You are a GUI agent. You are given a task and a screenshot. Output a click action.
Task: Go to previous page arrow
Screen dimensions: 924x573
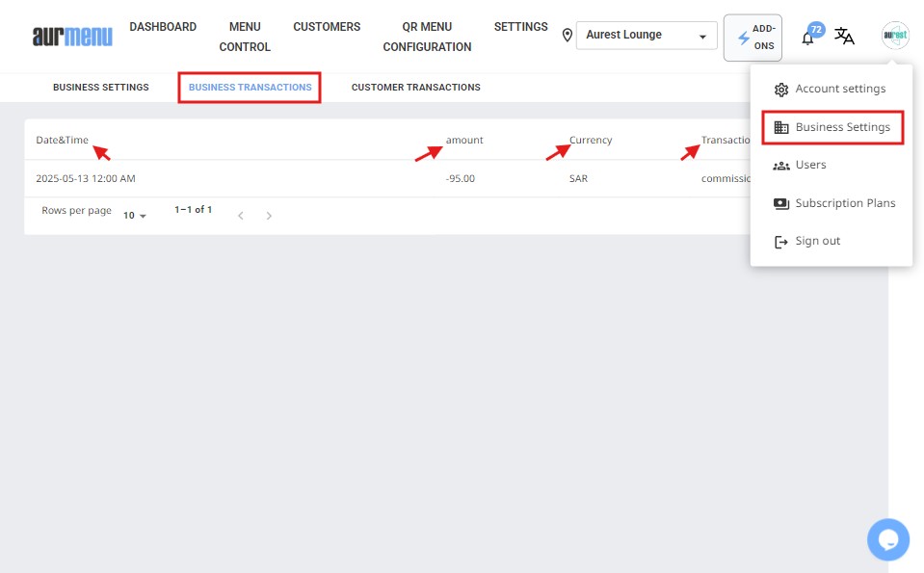pos(241,216)
